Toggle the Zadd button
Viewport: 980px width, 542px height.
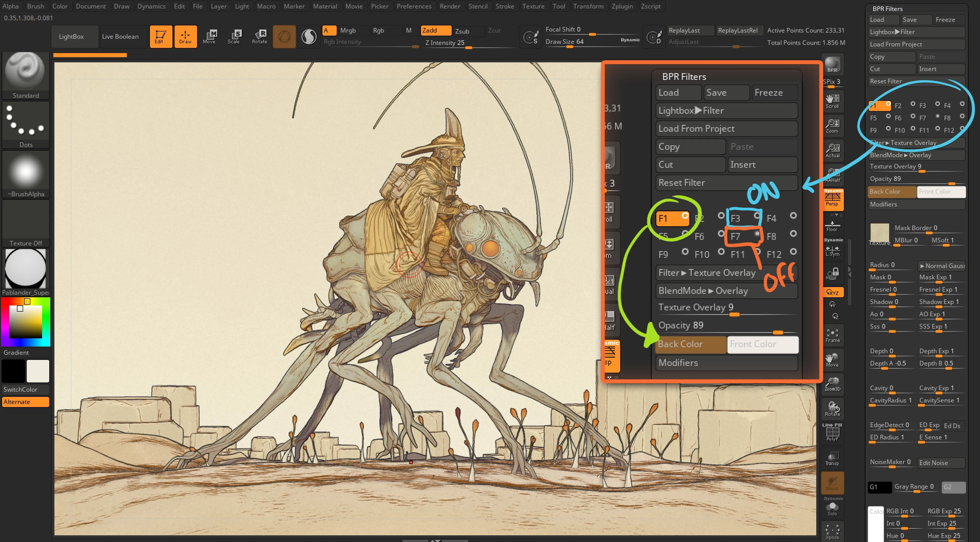[436, 31]
